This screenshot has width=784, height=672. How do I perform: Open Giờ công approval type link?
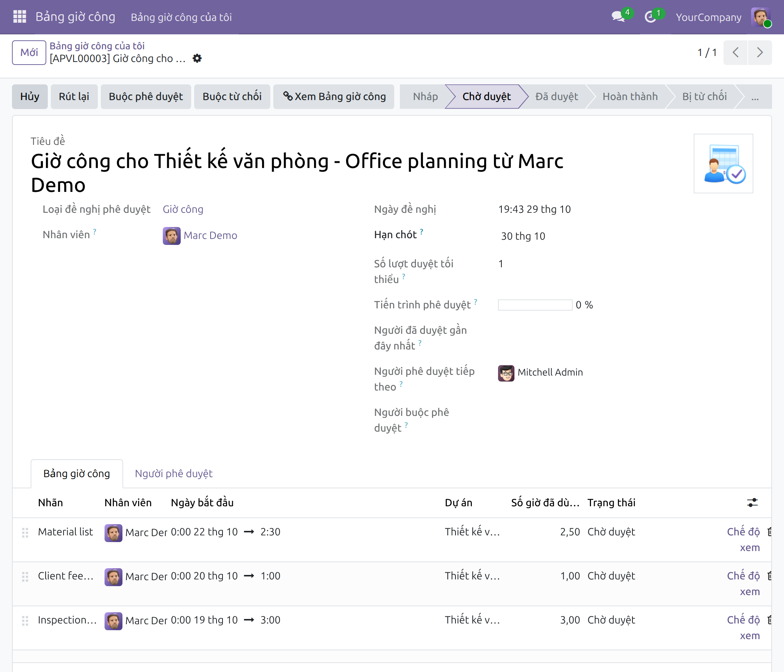pyautogui.click(x=183, y=209)
